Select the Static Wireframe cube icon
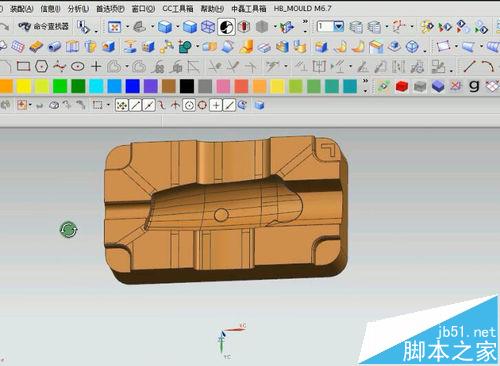Viewport: 500px width, 366px height. pos(208,27)
